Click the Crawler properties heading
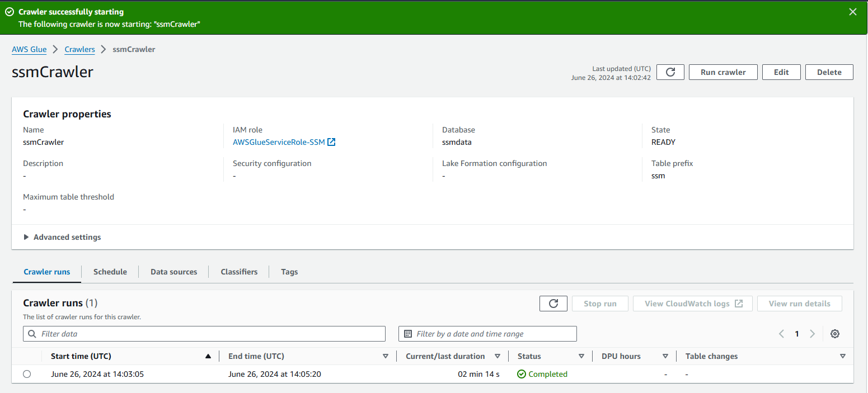868x393 pixels. click(x=67, y=114)
